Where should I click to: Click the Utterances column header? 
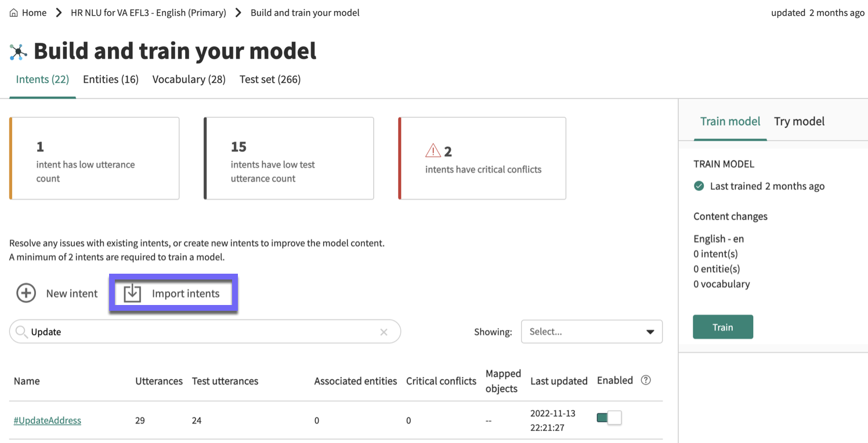(159, 381)
